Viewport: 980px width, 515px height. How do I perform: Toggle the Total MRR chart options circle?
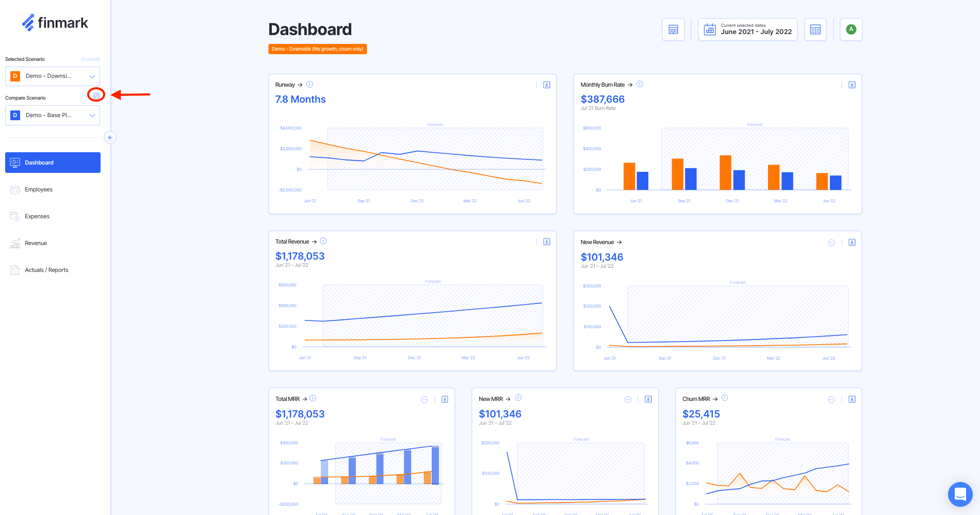(424, 399)
